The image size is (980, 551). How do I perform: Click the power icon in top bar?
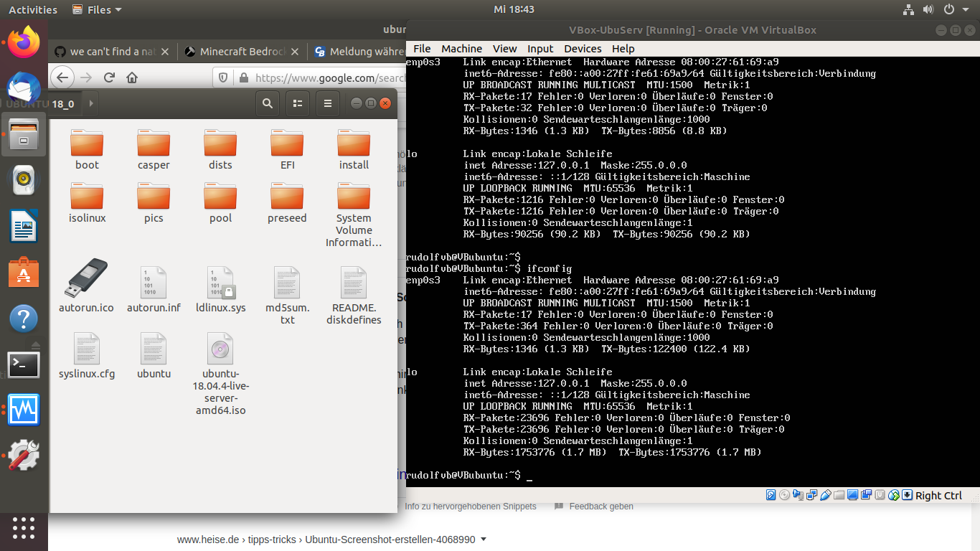point(948,9)
